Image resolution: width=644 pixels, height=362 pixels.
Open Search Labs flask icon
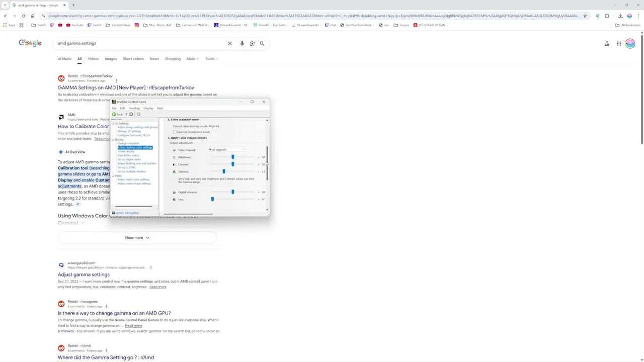tap(607, 44)
